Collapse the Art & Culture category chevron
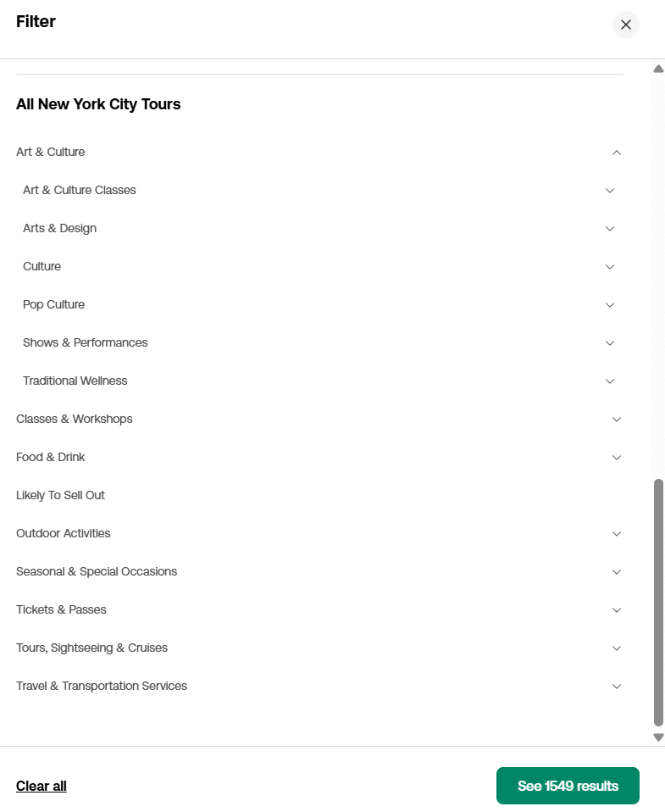Screen dimensions: 665x812 [x=617, y=153]
